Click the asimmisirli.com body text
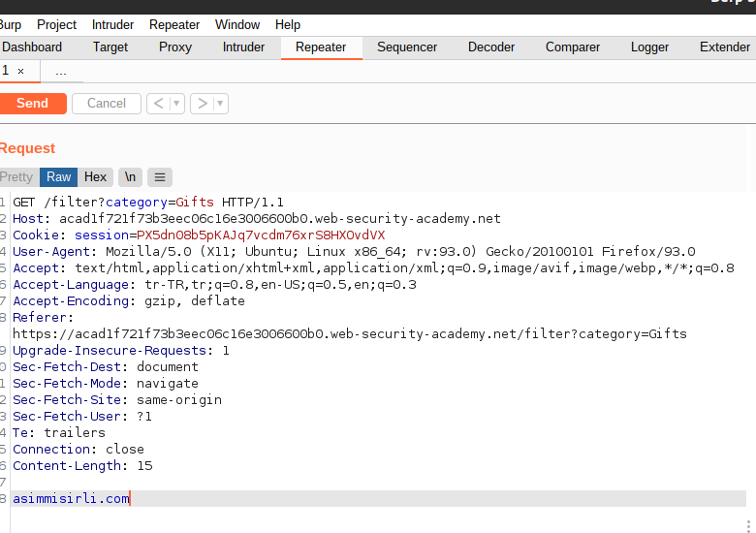756x533 pixels. (71, 498)
